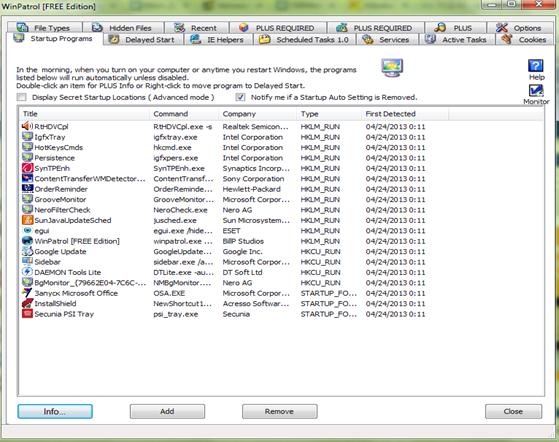The height and width of the screenshot is (442, 559).
Task: Select the DT Soft Ltd company cell
Action: (242, 273)
